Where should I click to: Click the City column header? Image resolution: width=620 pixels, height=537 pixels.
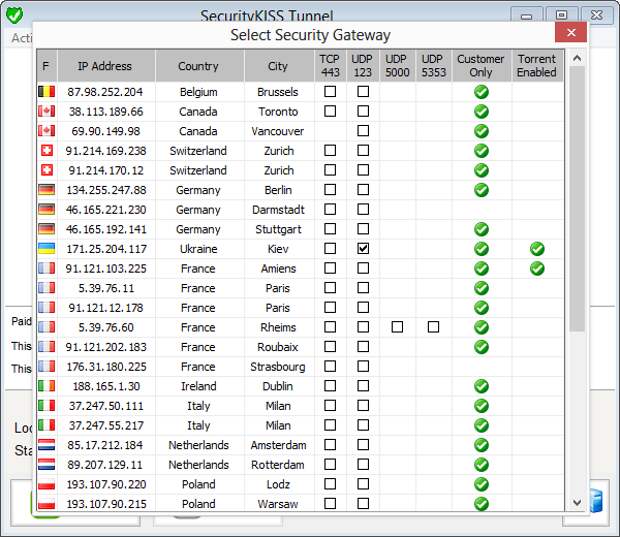(278, 66)
